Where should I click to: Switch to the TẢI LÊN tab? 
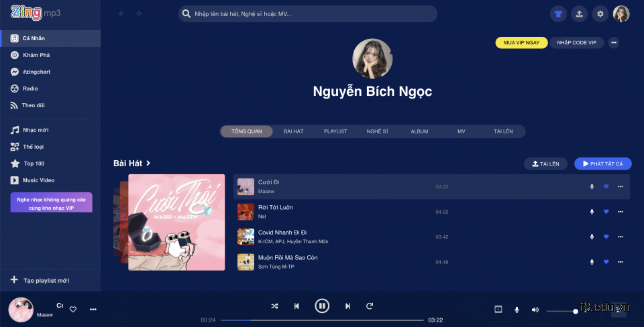(x=503, y=131)
